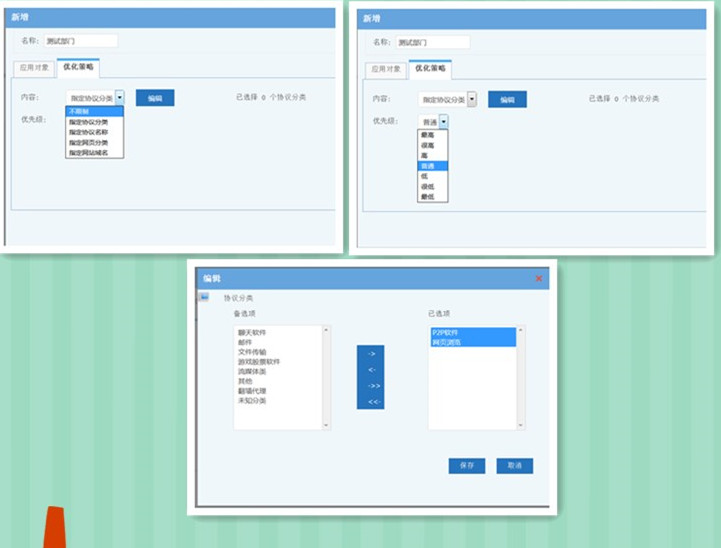
Task: Select 指定网站域名 in the dropdown list
Action: pyautogui.click(x=88, y=153)
